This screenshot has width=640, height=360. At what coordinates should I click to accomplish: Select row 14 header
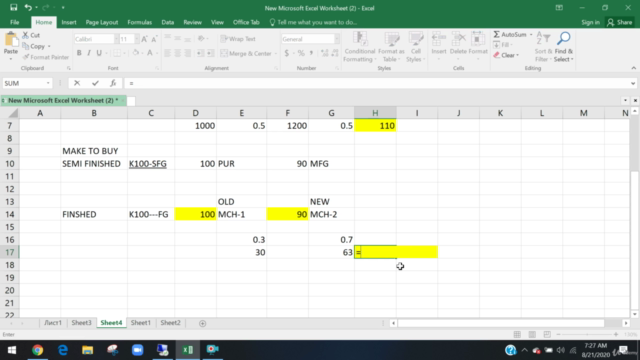pyautogui.click(x=9, y=214)
